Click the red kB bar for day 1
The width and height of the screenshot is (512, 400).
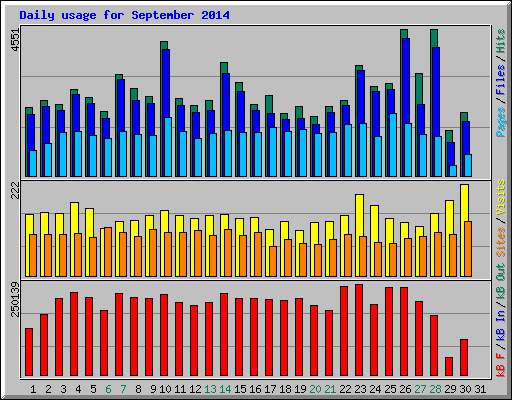tap(29, 352)
